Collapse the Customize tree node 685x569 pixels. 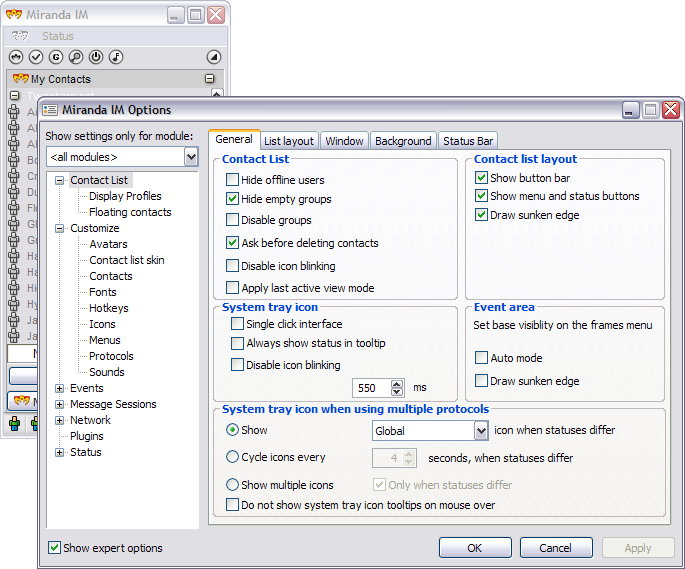click(x=59, y=229)
